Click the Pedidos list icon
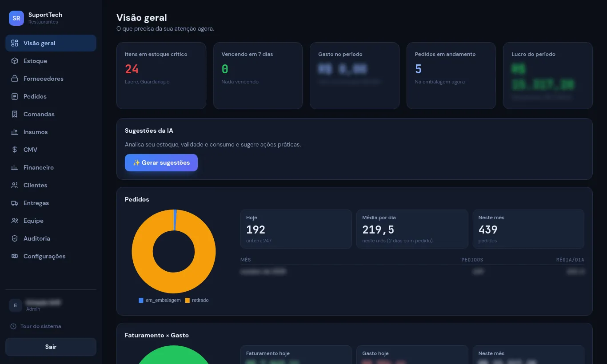The image size is (607, 364). (x=15, y=96)
